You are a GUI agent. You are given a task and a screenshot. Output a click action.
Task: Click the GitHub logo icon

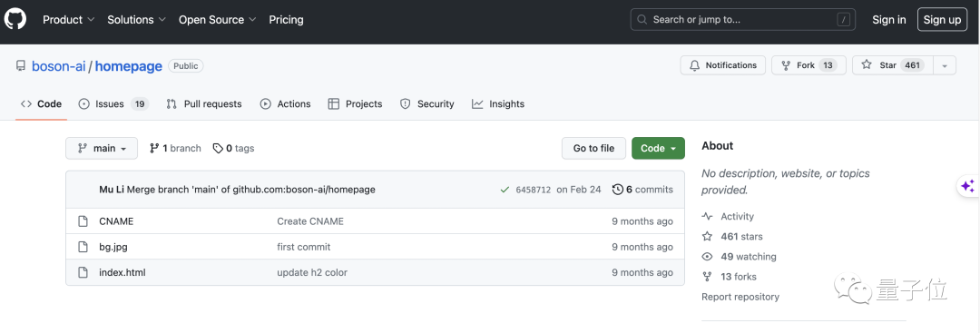pos(15,19)
